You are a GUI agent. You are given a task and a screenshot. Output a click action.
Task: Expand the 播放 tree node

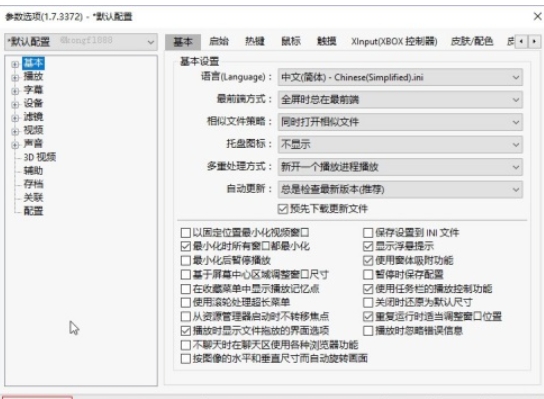click(x=15, y=78)
